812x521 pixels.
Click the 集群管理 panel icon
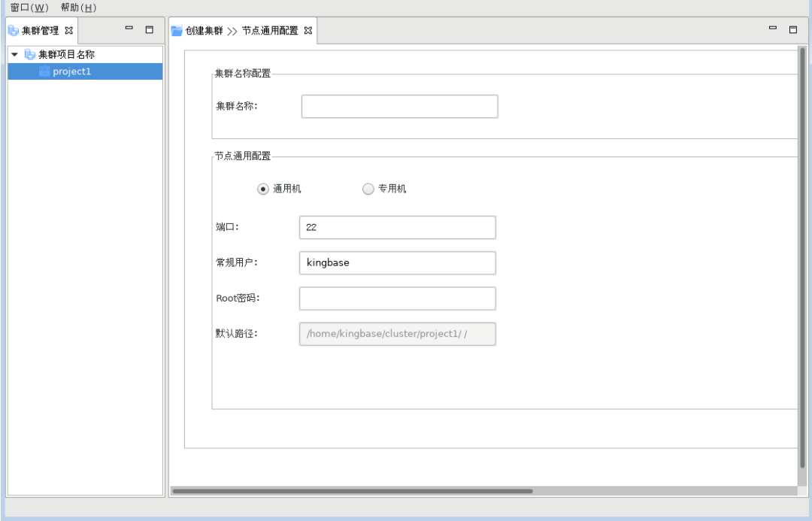[x=13, y=31]
